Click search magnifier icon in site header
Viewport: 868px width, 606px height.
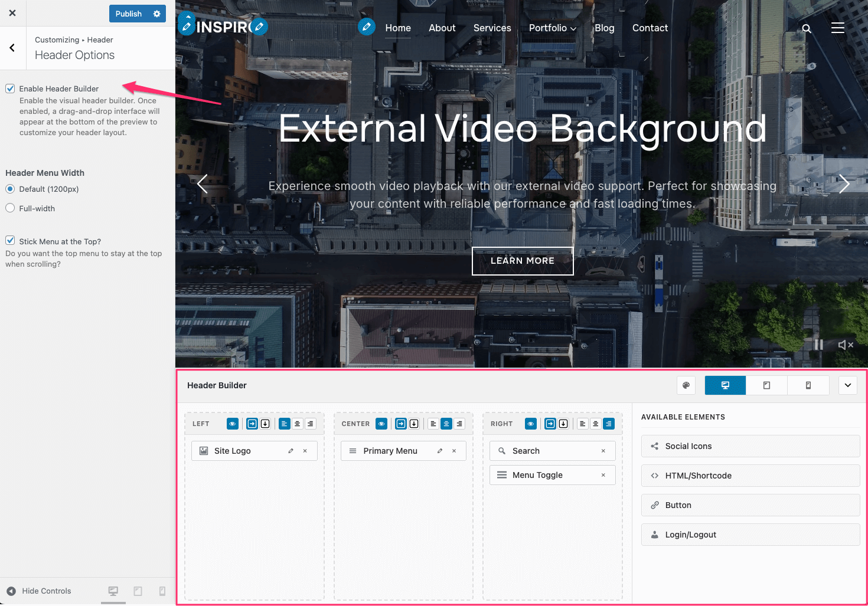tap(807, 28)
